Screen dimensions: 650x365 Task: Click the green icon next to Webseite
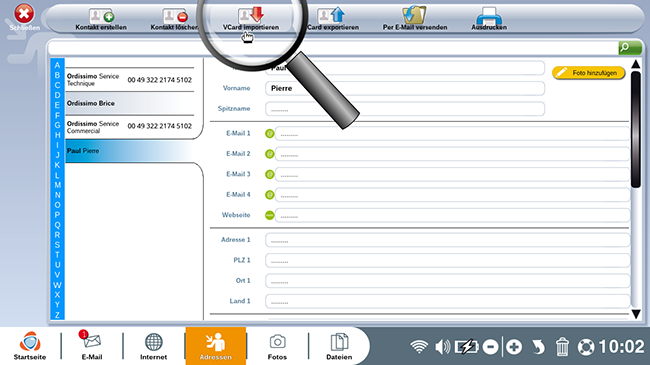(269, 215)
